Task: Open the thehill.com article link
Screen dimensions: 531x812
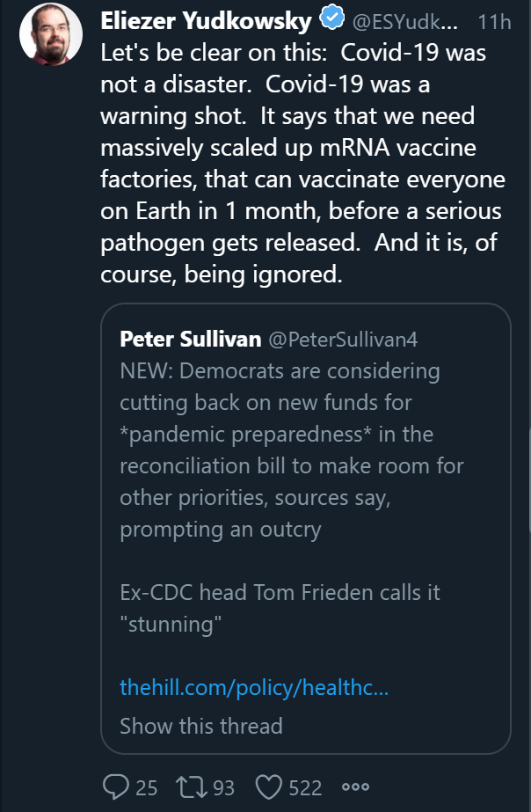Action: 254,687
